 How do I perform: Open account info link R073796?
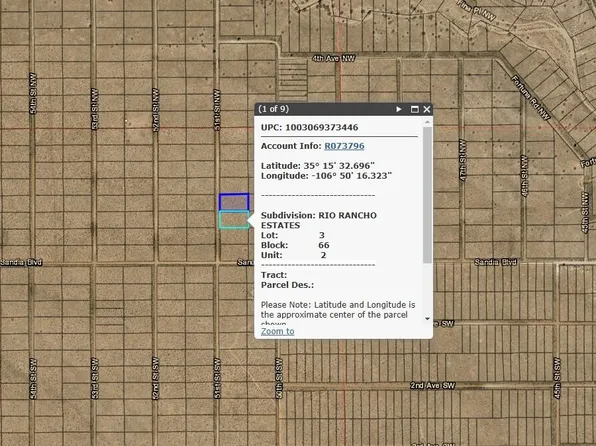click(344, 146)
